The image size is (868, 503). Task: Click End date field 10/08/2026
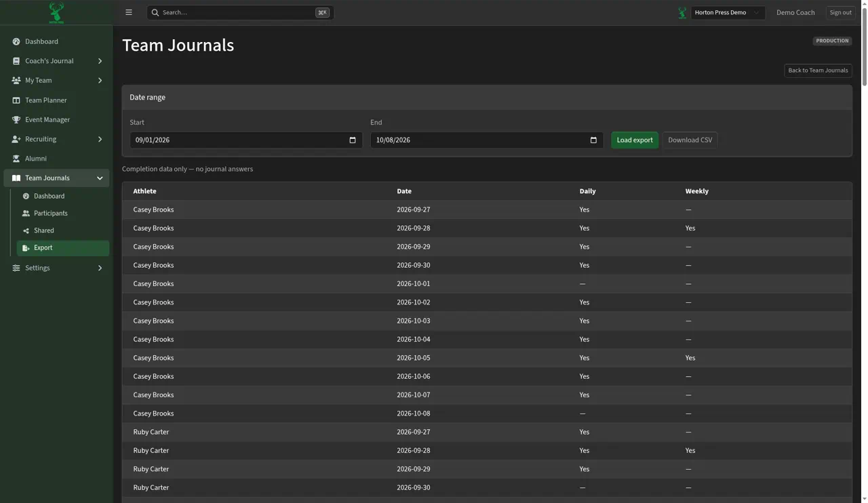point(487,140)
